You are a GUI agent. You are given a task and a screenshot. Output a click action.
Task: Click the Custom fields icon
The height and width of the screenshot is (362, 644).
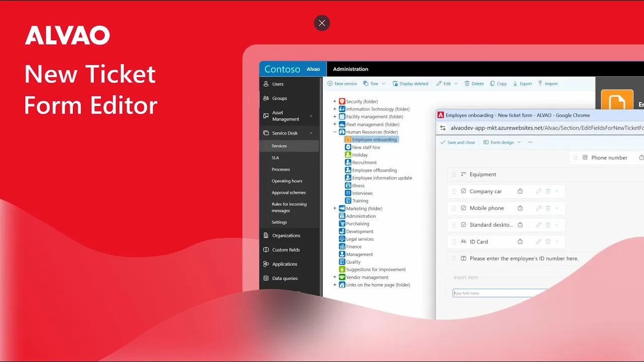pos(266,250)
